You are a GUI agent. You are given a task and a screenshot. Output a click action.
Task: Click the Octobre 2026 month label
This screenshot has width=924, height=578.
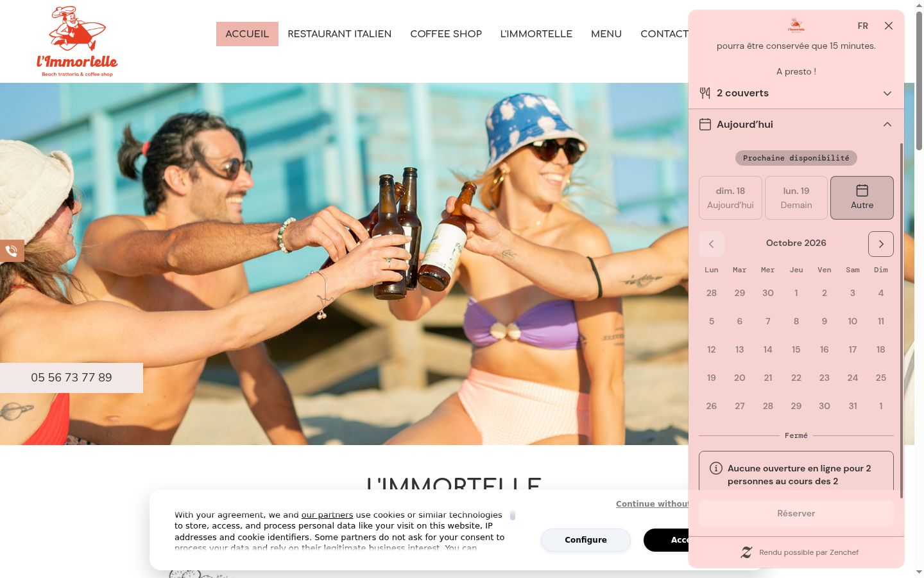tap(796, 243)
